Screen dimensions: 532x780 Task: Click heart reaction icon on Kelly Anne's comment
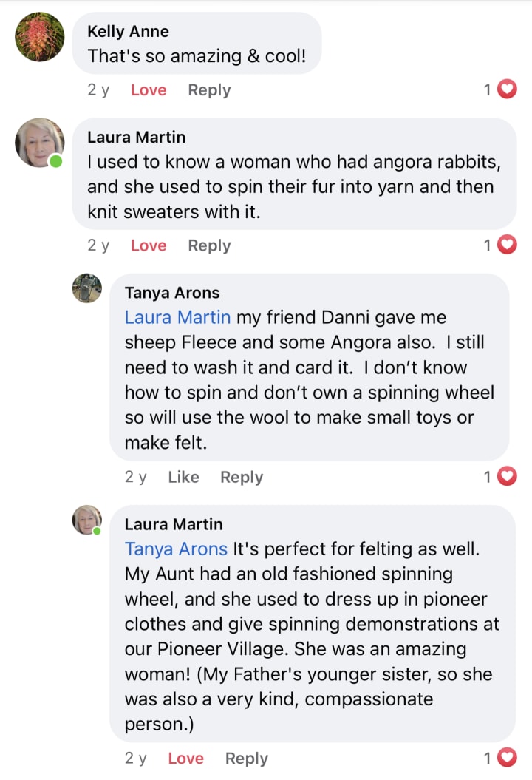click(507, 89)
